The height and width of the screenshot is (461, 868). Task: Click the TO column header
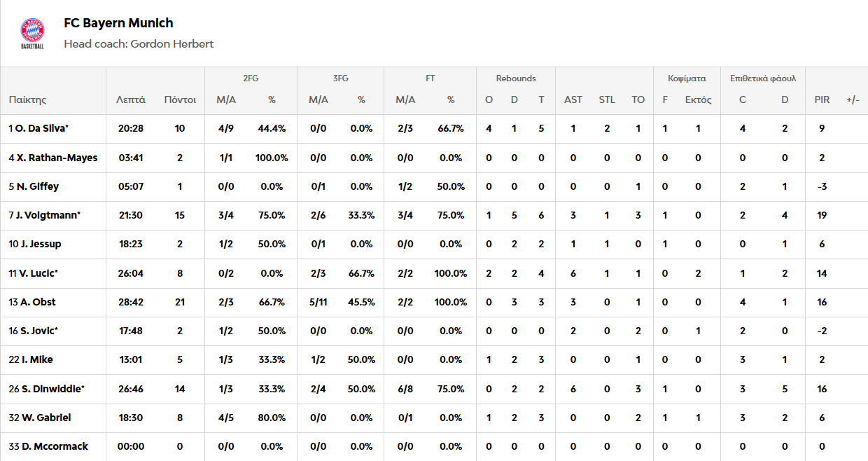[638, 100]
